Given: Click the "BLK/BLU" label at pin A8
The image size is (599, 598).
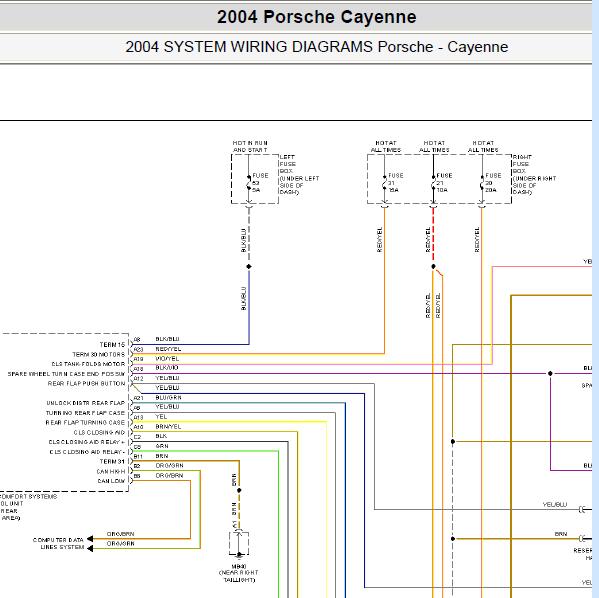Looking at the screenshot, I should click(x=167, y=339).
